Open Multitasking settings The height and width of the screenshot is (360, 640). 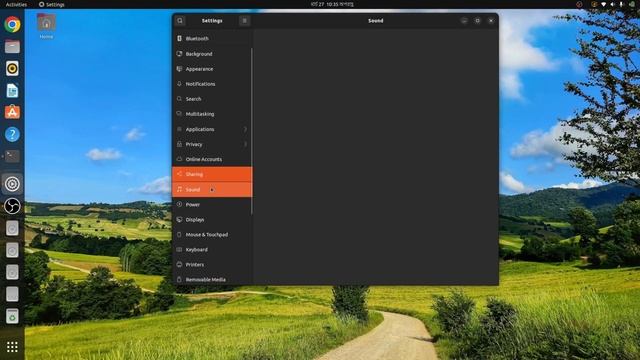[212, 114]
